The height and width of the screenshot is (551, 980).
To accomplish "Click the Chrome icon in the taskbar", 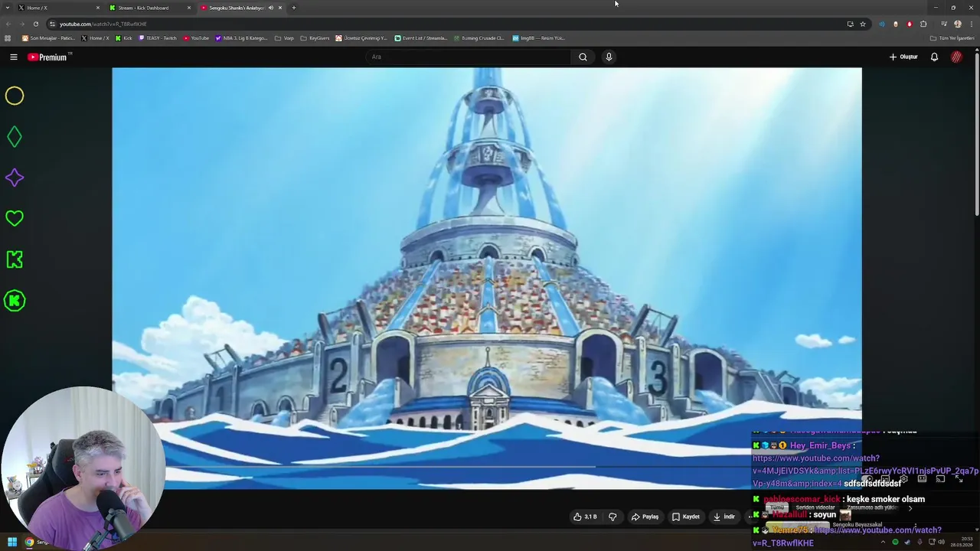I will point(29,542).
